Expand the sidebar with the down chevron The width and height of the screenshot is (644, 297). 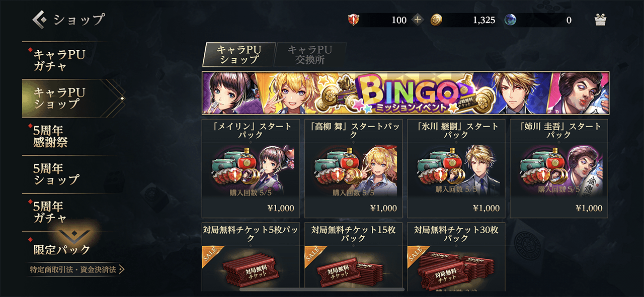74,235
